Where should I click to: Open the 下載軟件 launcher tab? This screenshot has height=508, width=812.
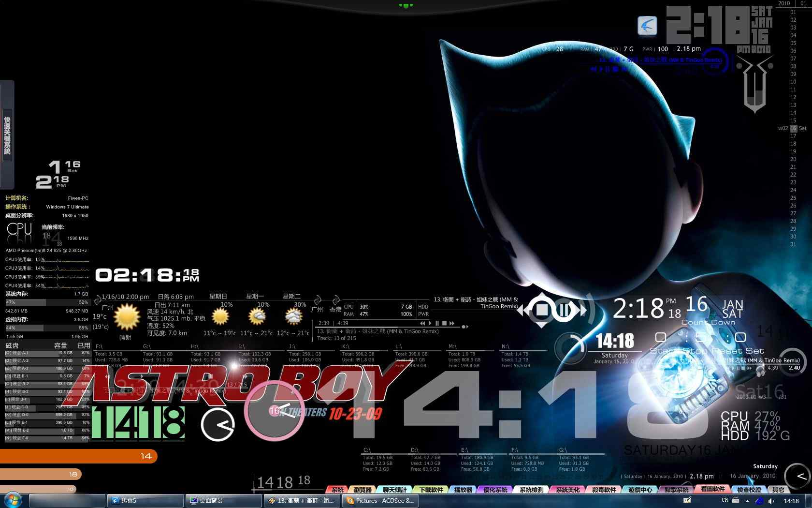[431, 490]
